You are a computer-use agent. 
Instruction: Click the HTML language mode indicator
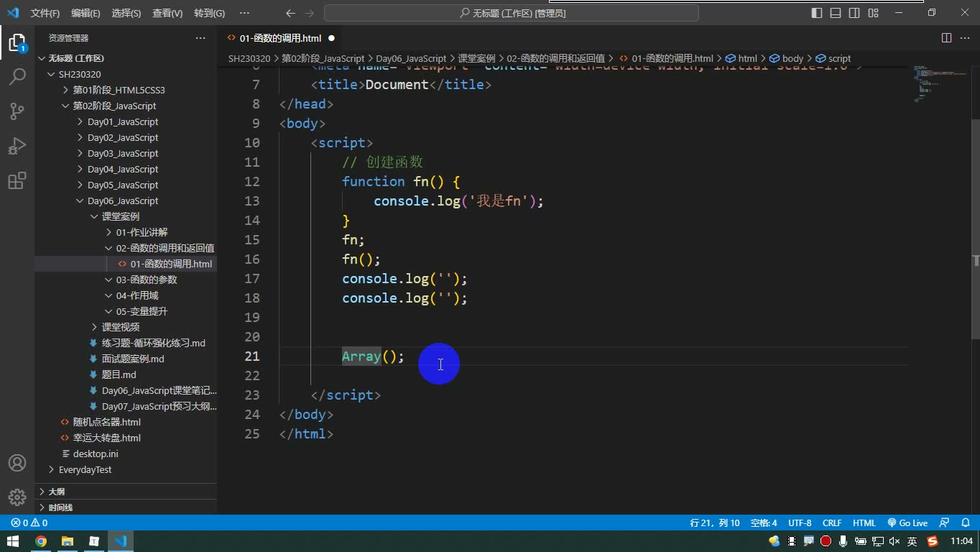point(864,523)
